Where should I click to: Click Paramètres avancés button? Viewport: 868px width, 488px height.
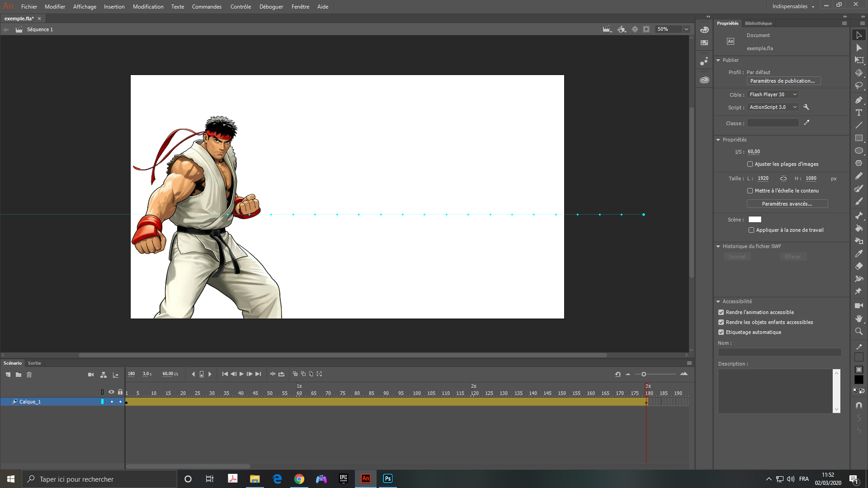click(787, 204)
